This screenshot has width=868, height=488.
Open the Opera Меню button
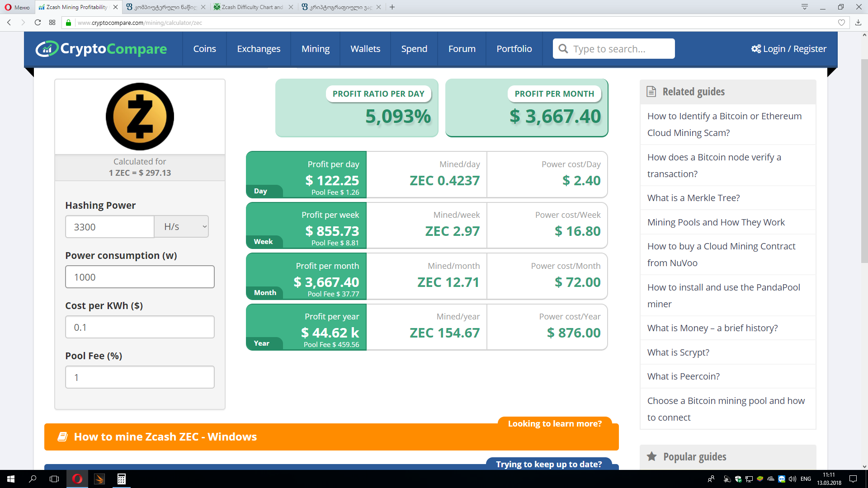click(17, 7)
